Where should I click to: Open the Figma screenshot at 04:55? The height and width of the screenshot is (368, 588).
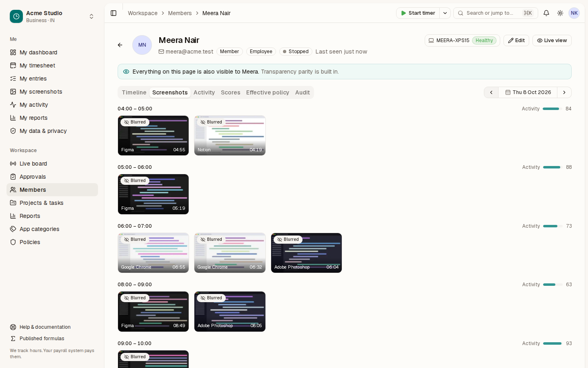153,135
